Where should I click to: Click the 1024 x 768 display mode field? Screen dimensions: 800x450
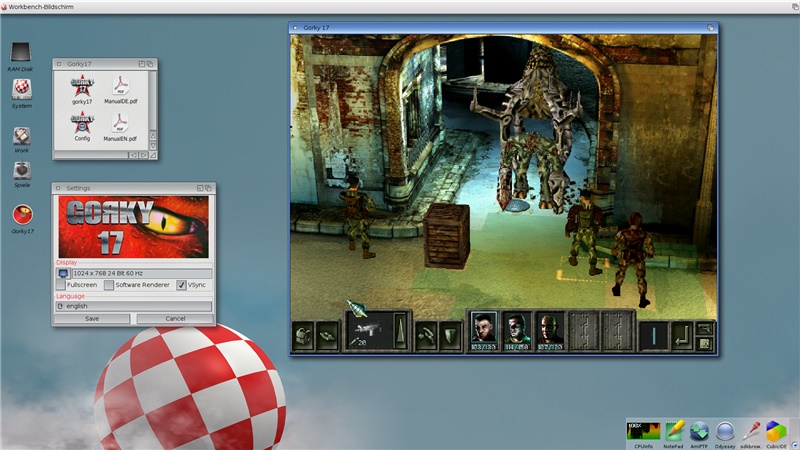point(141,273)
